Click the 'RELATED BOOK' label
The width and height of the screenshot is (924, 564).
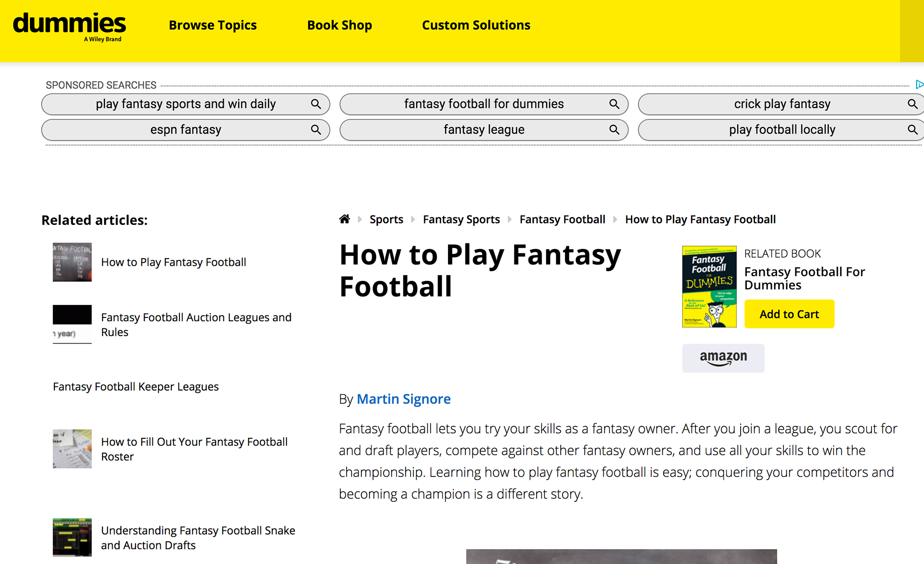click(x=783, y=254)
